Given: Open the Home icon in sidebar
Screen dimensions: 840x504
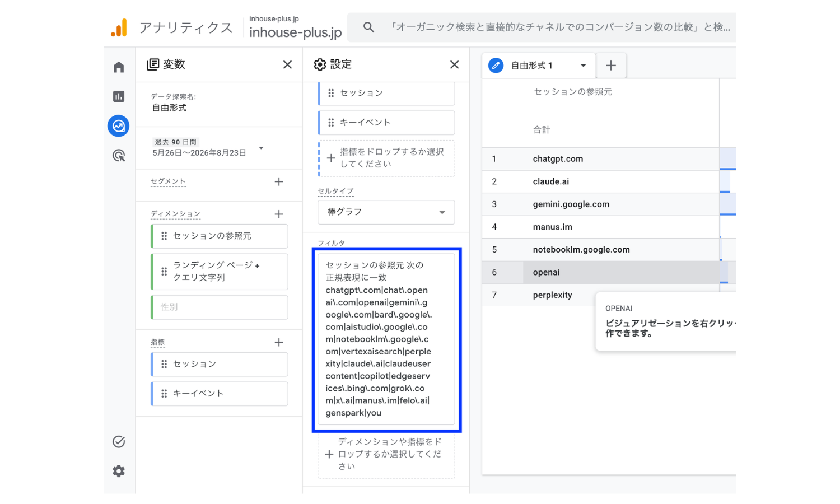Looking at the screenshot, I should [x=119, y=67].
